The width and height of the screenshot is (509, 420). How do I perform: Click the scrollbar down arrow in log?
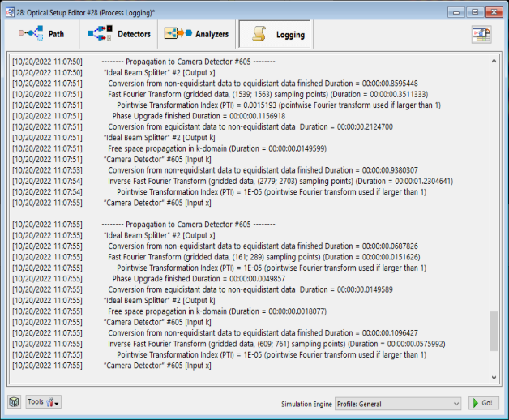click(494, 377)
